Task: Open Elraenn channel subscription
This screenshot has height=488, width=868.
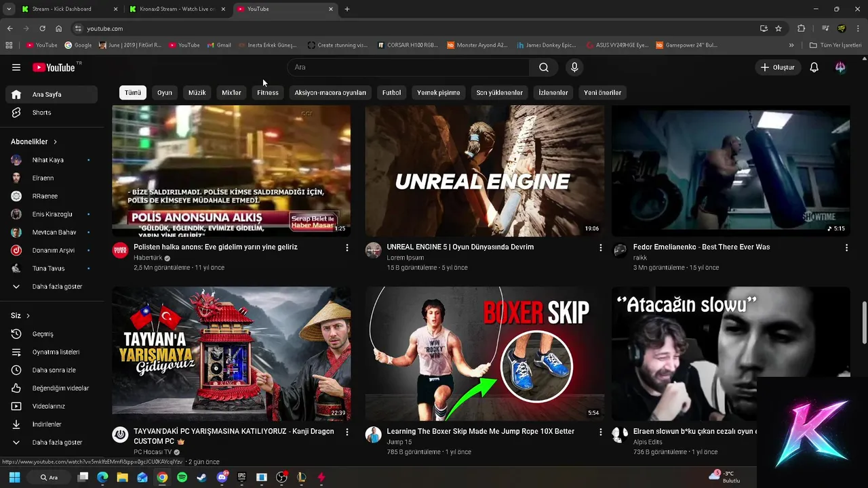Action: point(52,178)
